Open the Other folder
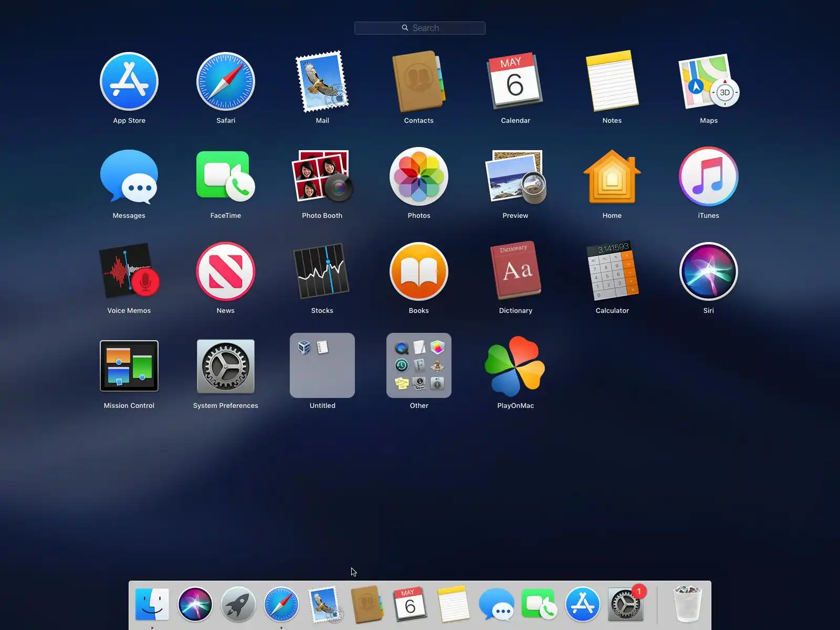This screenshot has width=840, height=630. coord(419,365)
